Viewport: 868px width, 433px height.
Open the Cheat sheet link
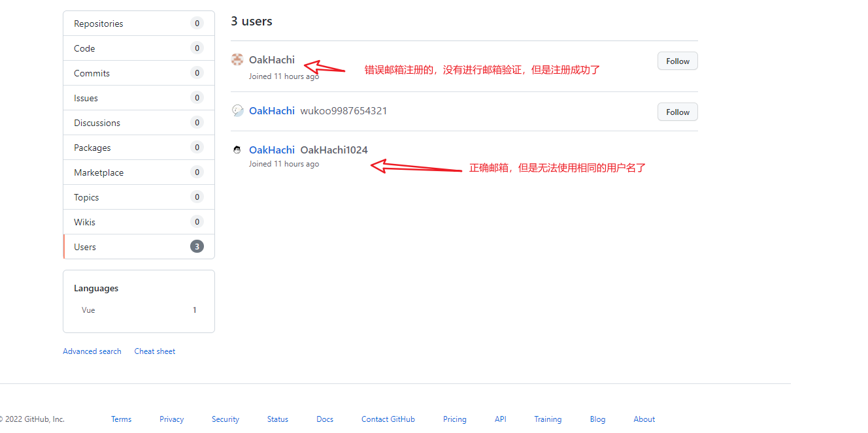[155, 351]
